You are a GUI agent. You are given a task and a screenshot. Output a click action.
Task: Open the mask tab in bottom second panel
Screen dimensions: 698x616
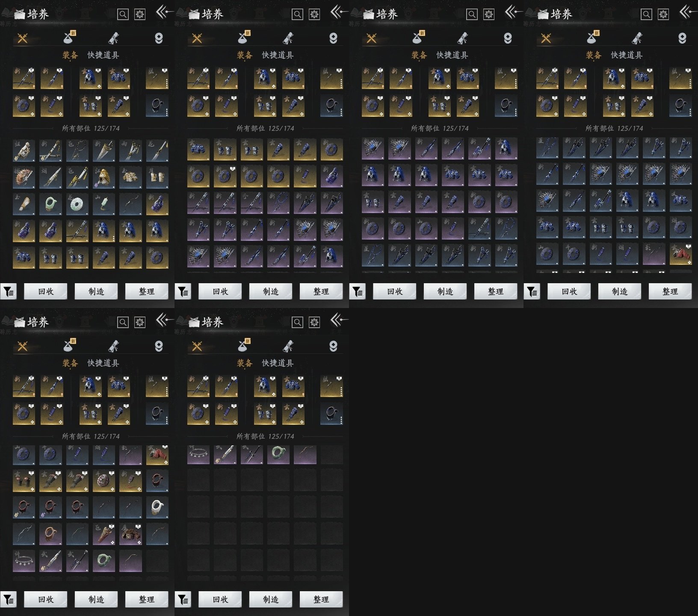click(333, 346)
